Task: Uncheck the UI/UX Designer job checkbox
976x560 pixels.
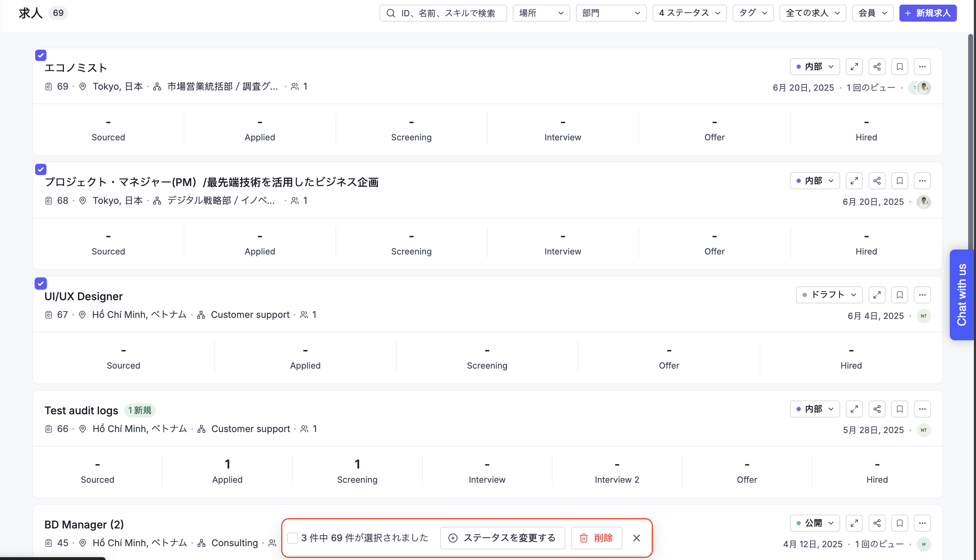Action: 41,284
